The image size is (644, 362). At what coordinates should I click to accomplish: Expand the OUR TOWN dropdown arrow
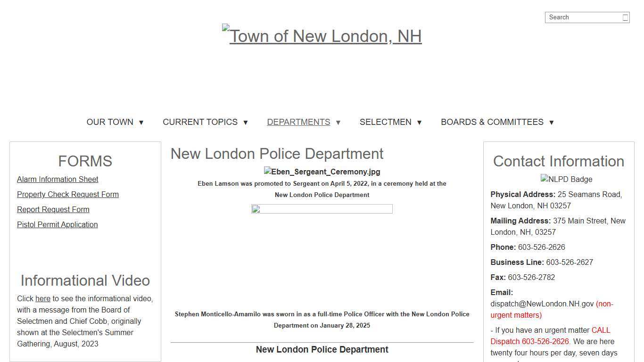(x=141, y=122)
